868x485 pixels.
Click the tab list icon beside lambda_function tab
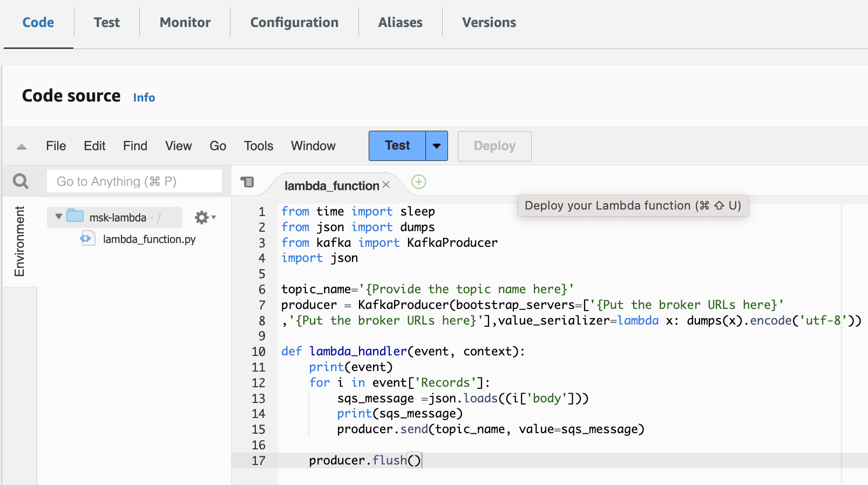tap(247, 182)
